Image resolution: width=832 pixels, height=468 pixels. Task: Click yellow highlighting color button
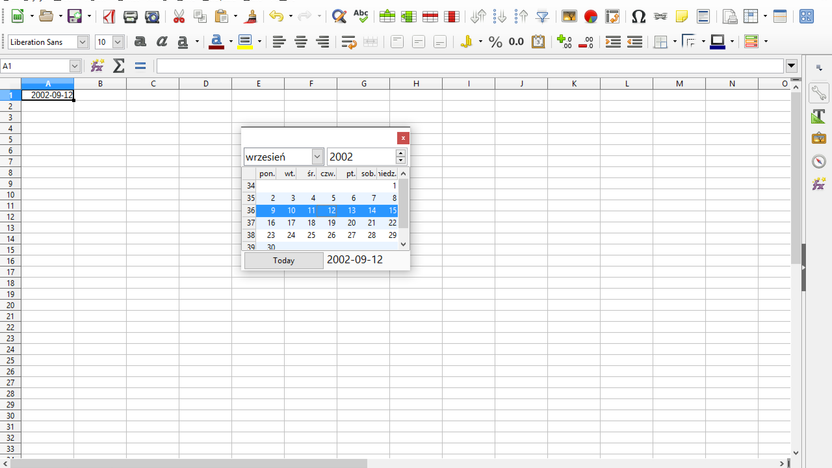point(245,41)
